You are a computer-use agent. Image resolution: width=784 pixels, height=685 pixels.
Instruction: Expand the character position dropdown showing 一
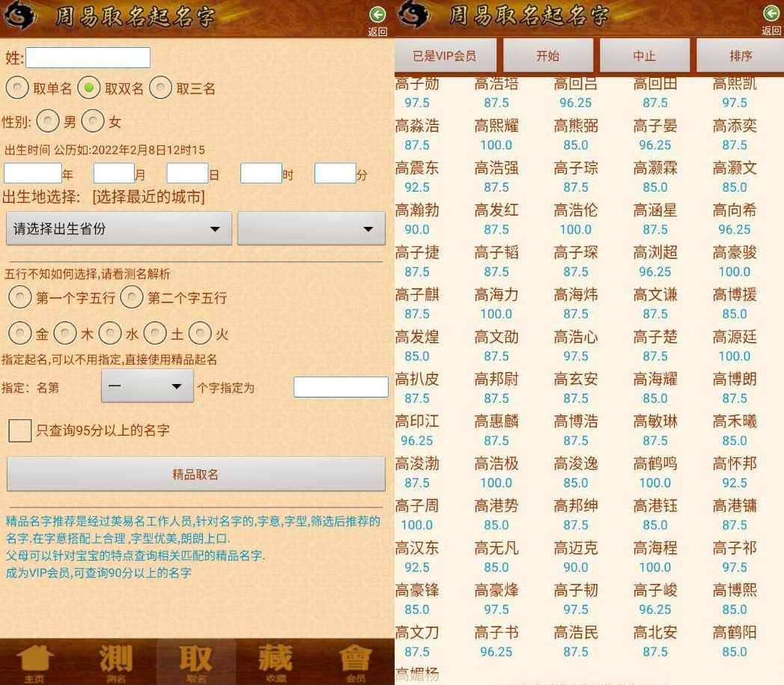tap(147, 386)
